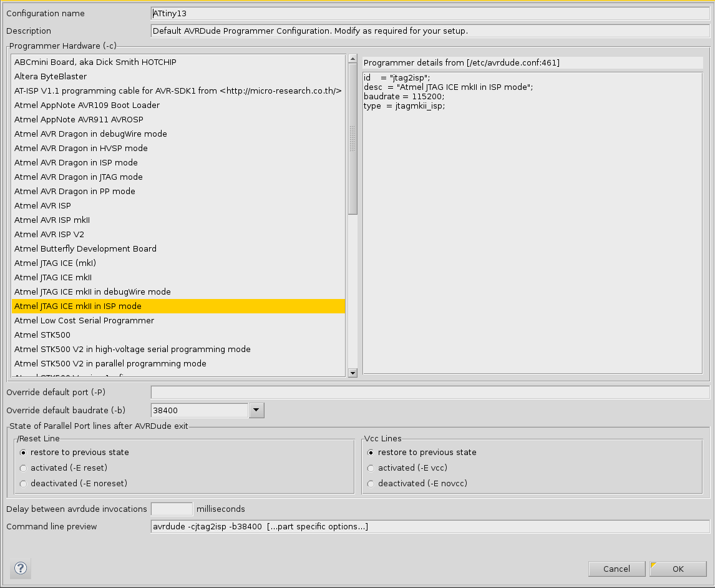Click the programmer list scrollbar thumb
Viewport: 715px width, 588px height.
coord(353,139)
